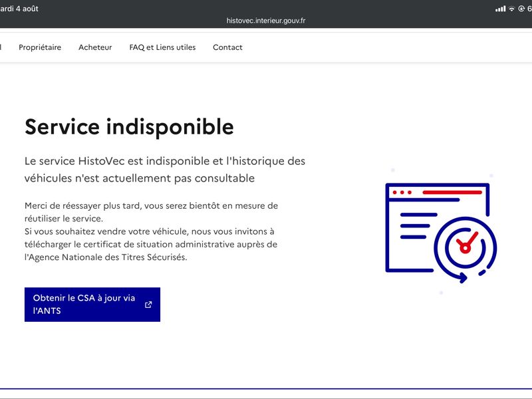Click Obtenir le CSA à jour via l'ANTS button

[x=92, y=305]
